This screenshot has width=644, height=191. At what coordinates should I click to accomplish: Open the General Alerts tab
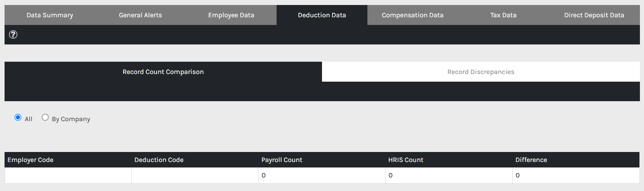point(140,15)
